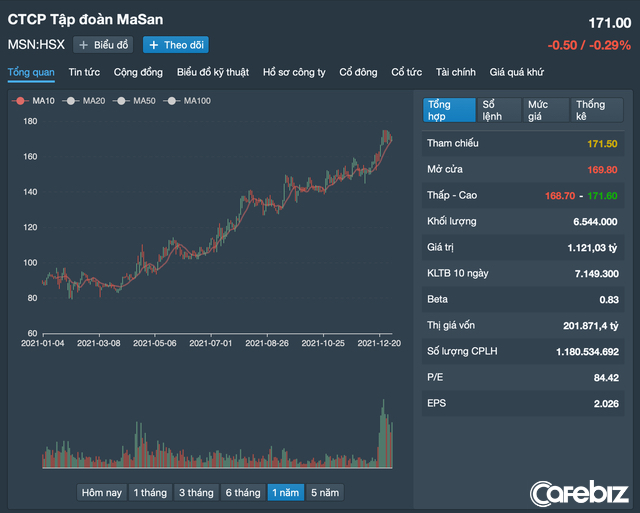
Task: Select the 1 năm chart range
Action: (286, 493)
